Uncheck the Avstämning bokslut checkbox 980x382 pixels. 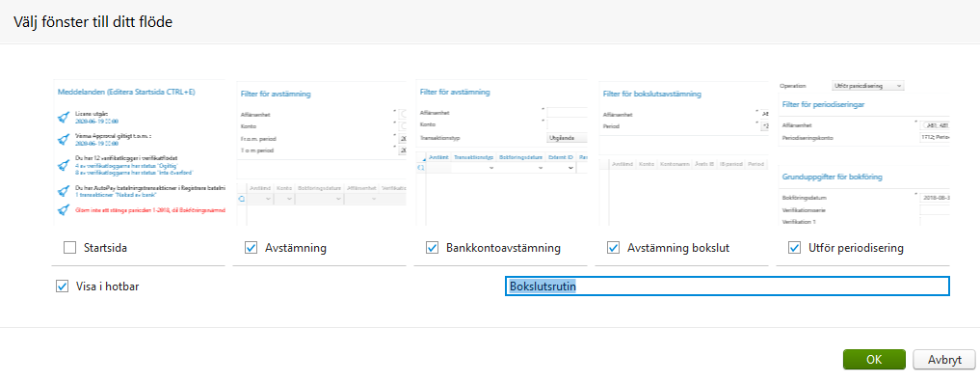(613, 248)
